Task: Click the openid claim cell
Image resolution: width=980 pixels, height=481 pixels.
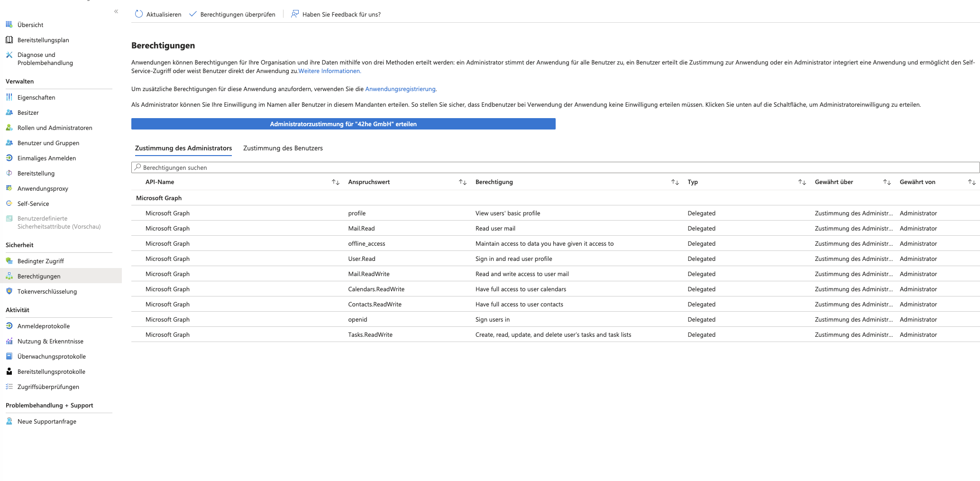Action: pyautogui.click(x=357, y=319)
